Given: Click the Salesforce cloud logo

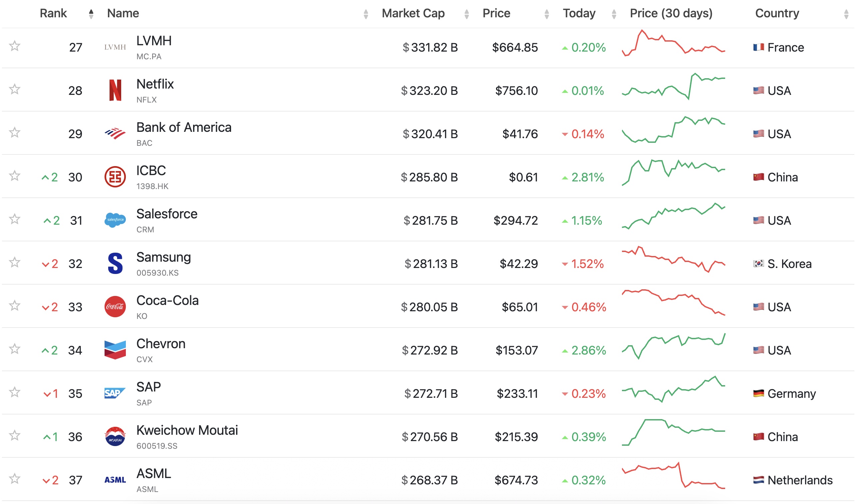Looking at the screenshot, I should [115, 220].
